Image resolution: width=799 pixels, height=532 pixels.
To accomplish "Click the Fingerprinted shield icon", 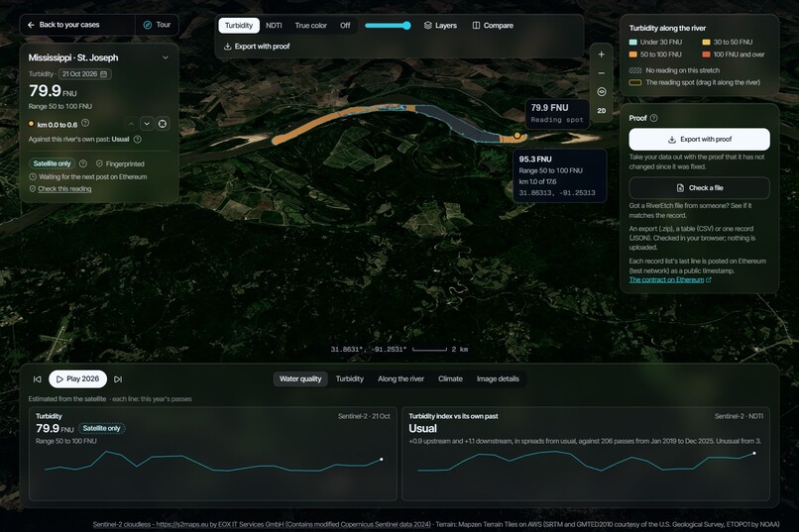I will pyautogui.click(x=99, y=163).
